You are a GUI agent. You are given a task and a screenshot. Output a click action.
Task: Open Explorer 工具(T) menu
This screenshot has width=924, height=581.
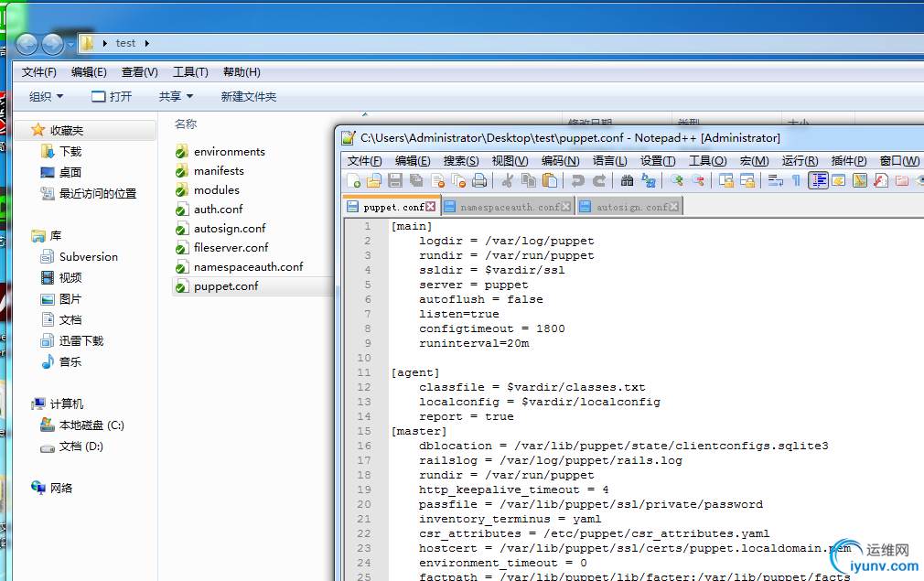coord(190,72)
